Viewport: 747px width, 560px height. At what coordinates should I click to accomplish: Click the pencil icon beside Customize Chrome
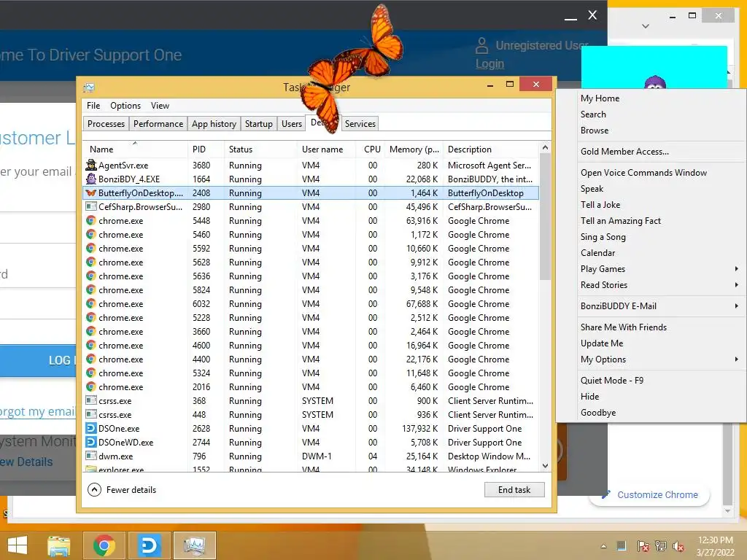click(605, 495)
